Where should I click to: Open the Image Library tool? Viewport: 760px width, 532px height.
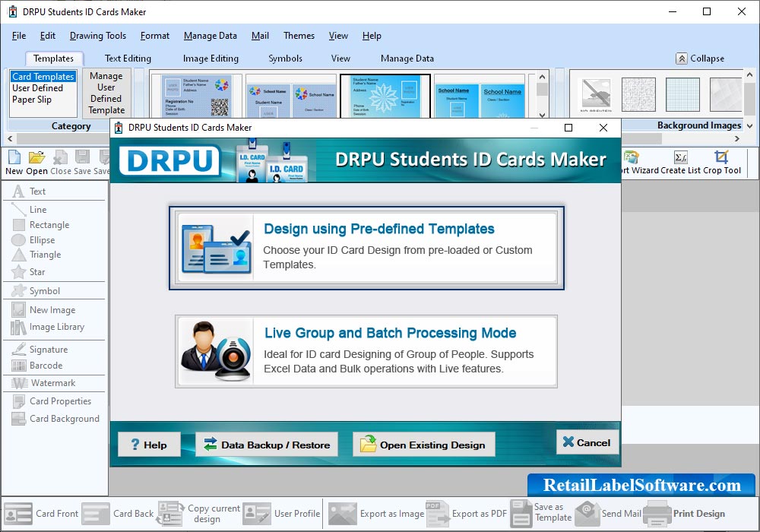pyautogui.click(x=19, y=328)
